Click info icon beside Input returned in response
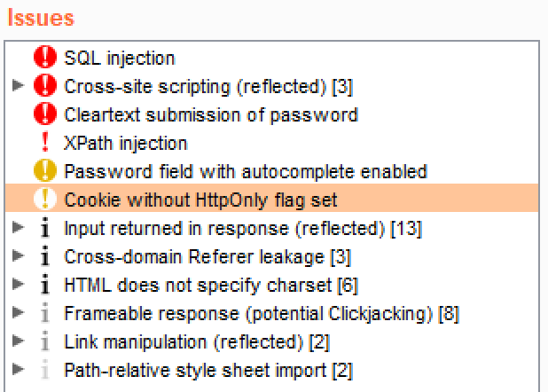This screenshot has height=392, width=548. 44,229
